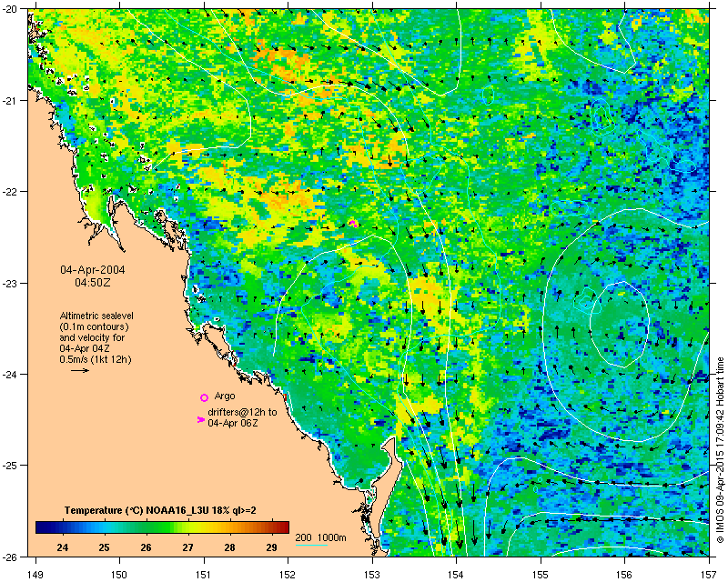The image size is (728, 582).
Task: Click the latitude axis label -21
Action: pos(11,101)
